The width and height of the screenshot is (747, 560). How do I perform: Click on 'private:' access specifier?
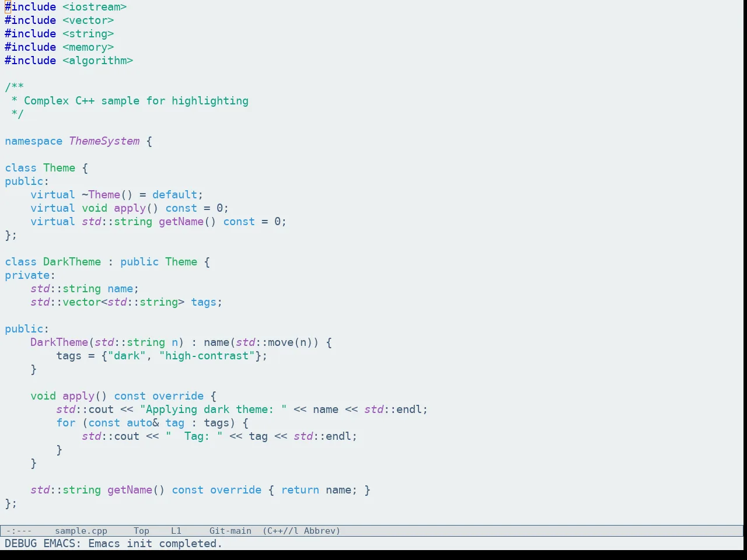pyautogui.click(x=30, y=275)
